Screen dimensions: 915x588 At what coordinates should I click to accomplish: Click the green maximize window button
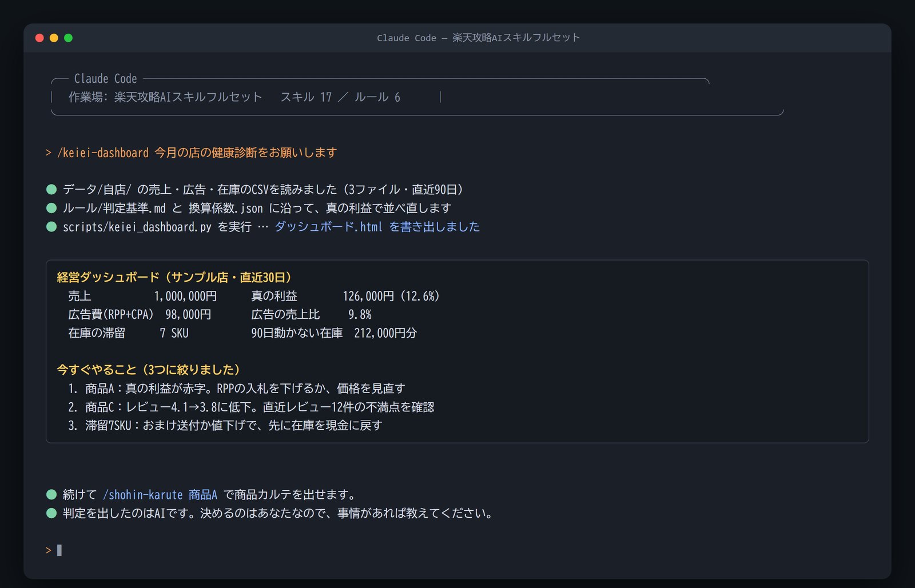click(68, 38)
